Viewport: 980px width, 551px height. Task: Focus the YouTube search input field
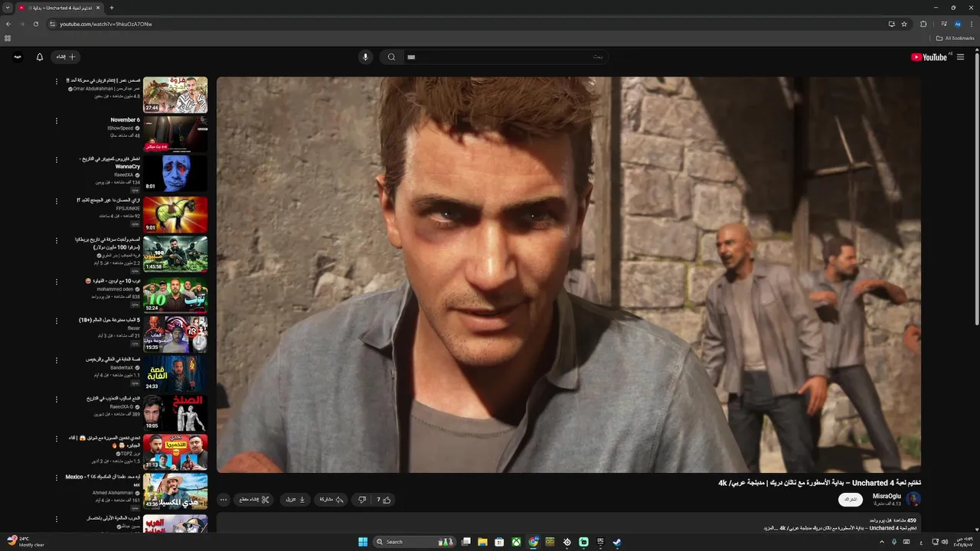click(505, 57)
